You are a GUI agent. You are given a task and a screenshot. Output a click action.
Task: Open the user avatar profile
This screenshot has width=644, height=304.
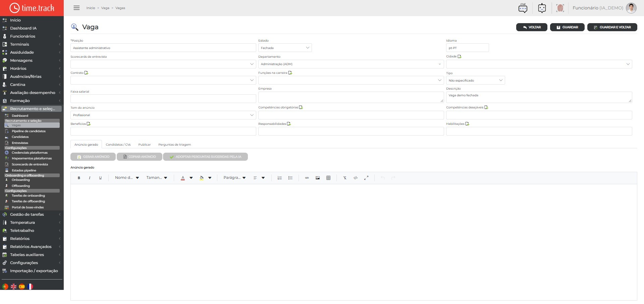pos(631,8)
